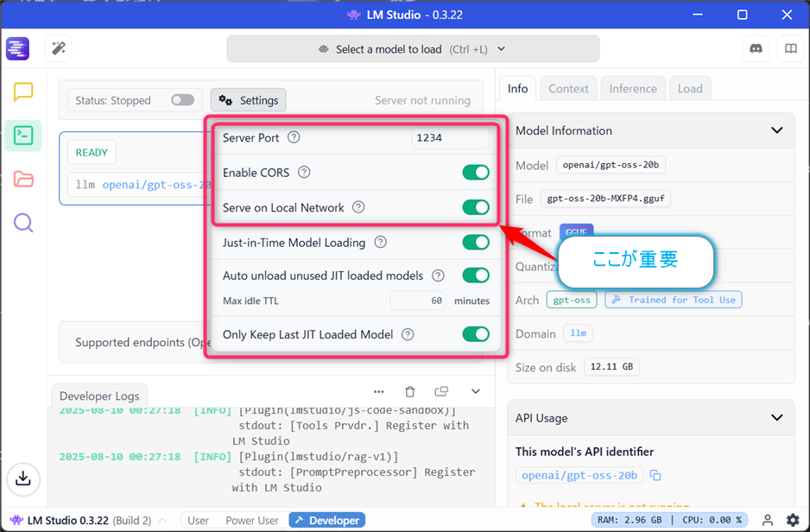Open the Chat view in sidebar
810x532 pixels.
[23, 92]
